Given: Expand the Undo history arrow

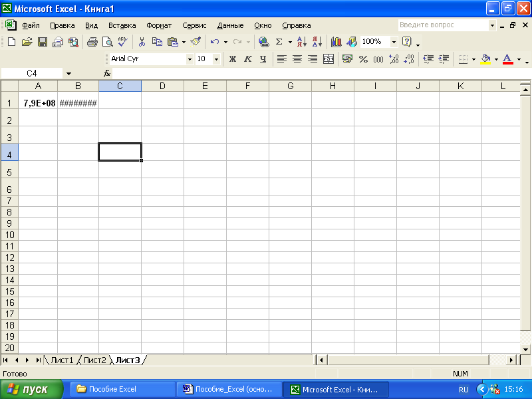Looking at the screenshot, I should (225, 42).
